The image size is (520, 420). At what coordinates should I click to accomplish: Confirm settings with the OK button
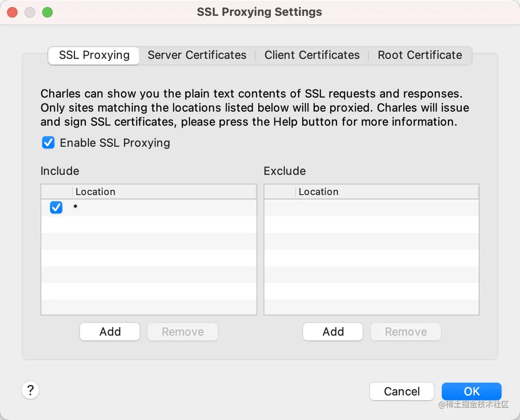471,391
